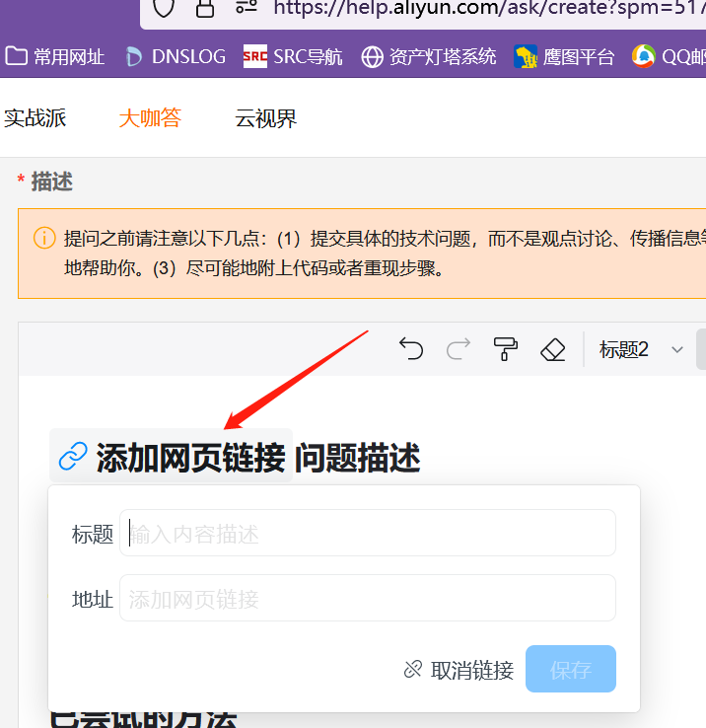Click the tracking protection shield icon
The height and width of the screenshot is (728, 706).
click(x=164, y=8)
